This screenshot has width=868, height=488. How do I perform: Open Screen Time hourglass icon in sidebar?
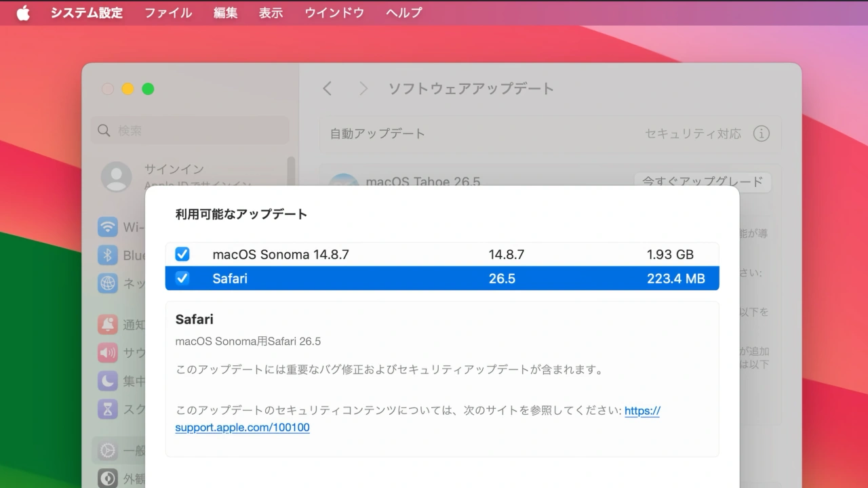[x=108, y=409]
